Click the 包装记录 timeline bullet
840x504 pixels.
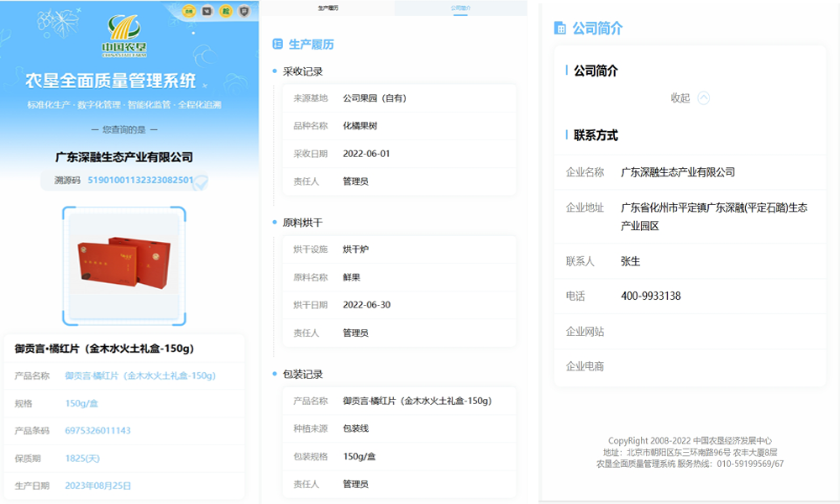pos(275,374)
